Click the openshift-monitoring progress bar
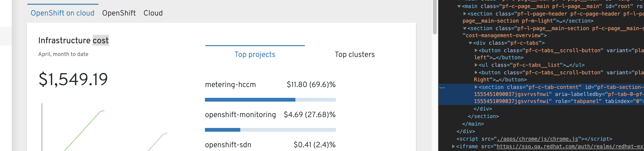Screen dimensions: 644x151 [x=270, y=130]
